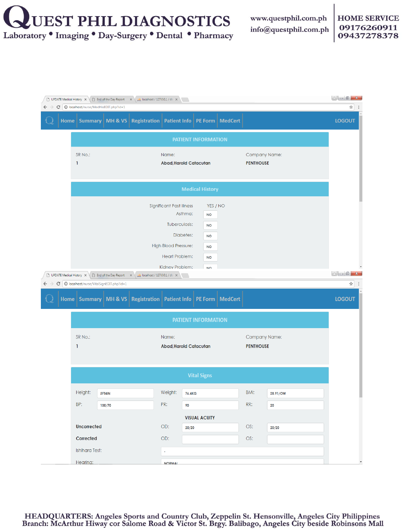Click the Diabetes NO field
The height and width of the screenshot is (532, 403).
tap(210, 236)
